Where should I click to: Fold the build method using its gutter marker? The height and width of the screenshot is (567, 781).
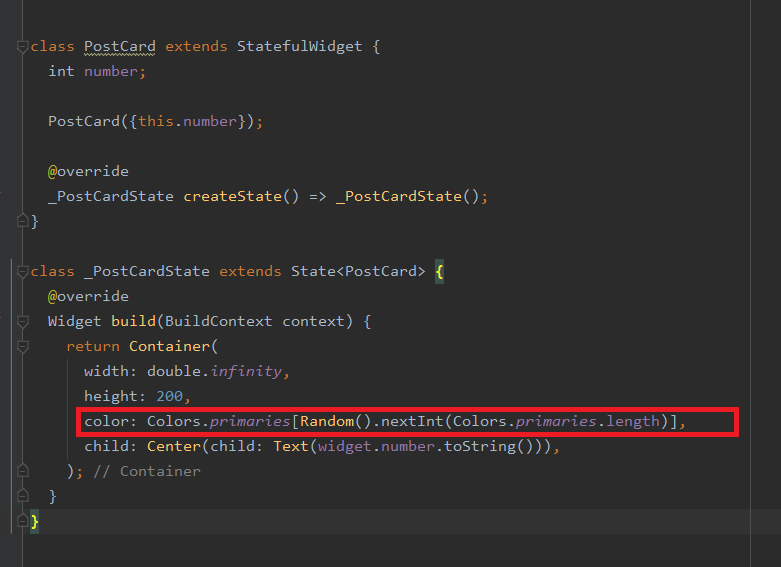22,321
